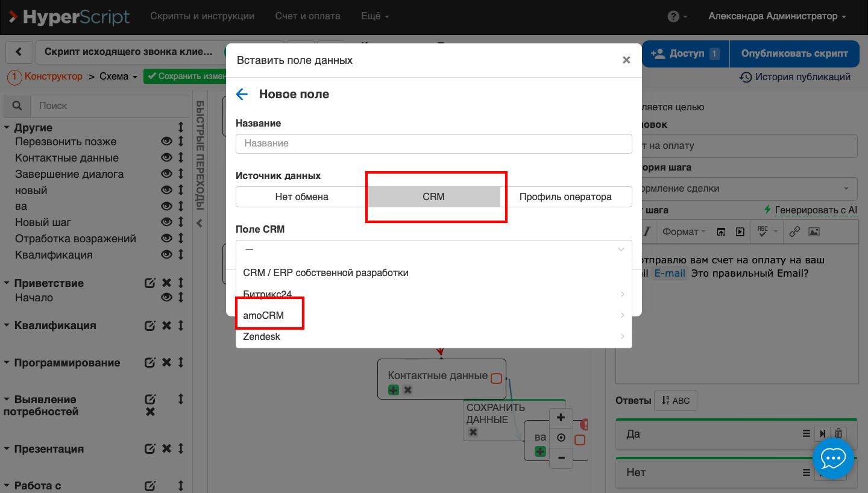The height and width of the screenshot is (493, 868).
Task: Go back with the blue arrow in dialog
Action: (x=242, y=94)
